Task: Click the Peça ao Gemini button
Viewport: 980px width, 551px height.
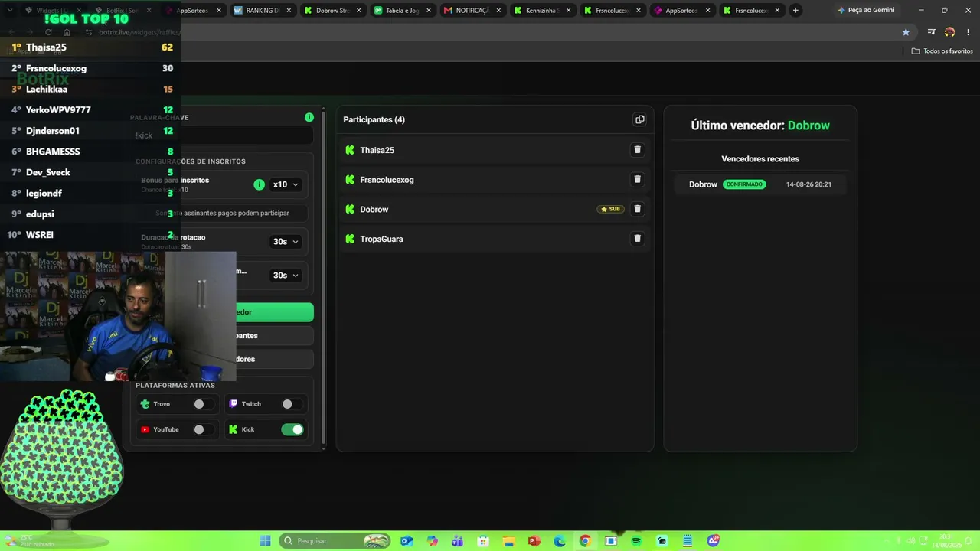Action: point(865,11)
